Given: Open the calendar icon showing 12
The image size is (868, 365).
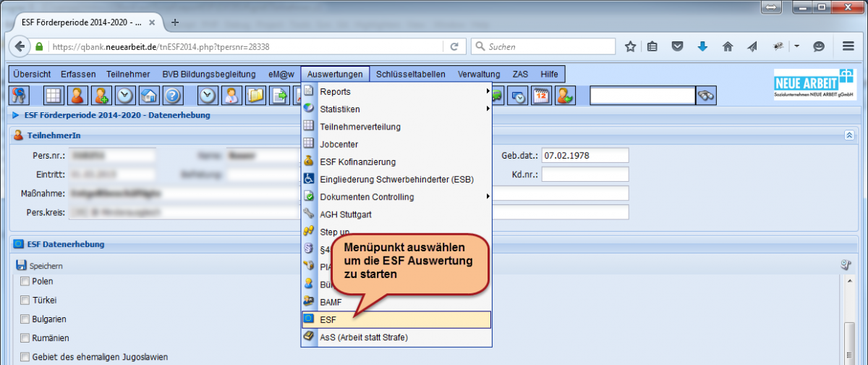Looking at the screenshot, I should point(542,96).
